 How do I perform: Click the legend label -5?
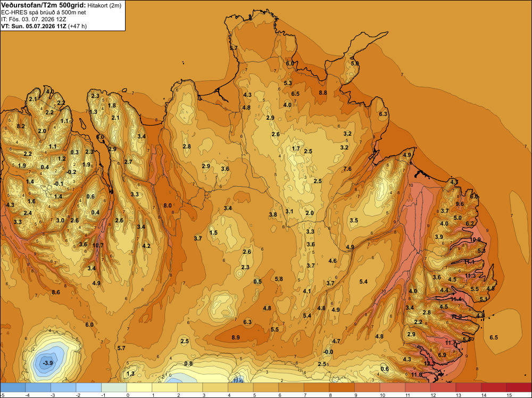[2, 395]
